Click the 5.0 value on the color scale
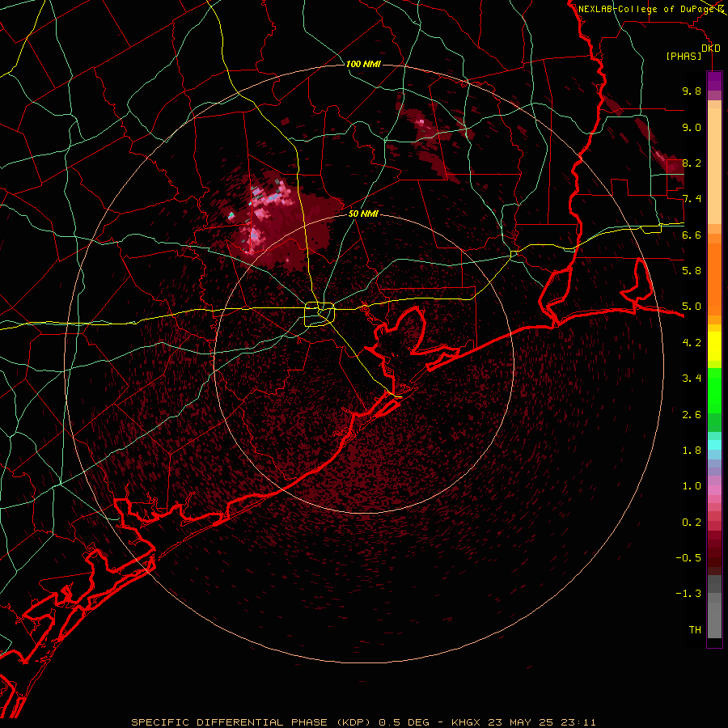728x728 pixels. point(692,307)
